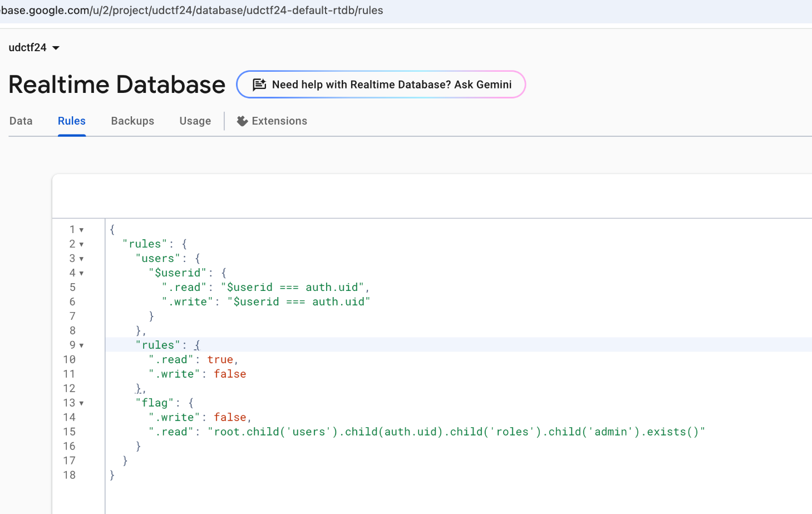Image resolution: width=812 pixels, height=514 pixels.
Task: Click the ".read" key on line 15
Action: (171, 432)
